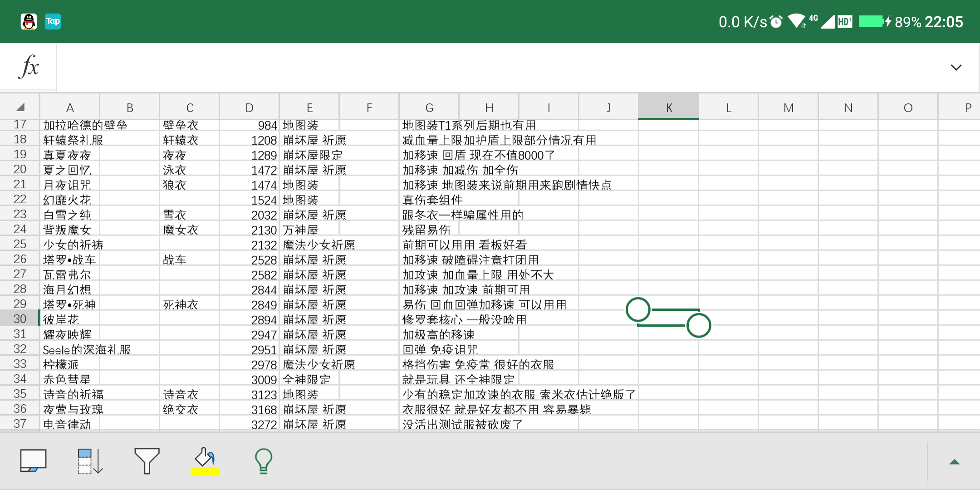Tap the select-all corner triangle
This screenshot has width=980, height=490.
(20, 108)
